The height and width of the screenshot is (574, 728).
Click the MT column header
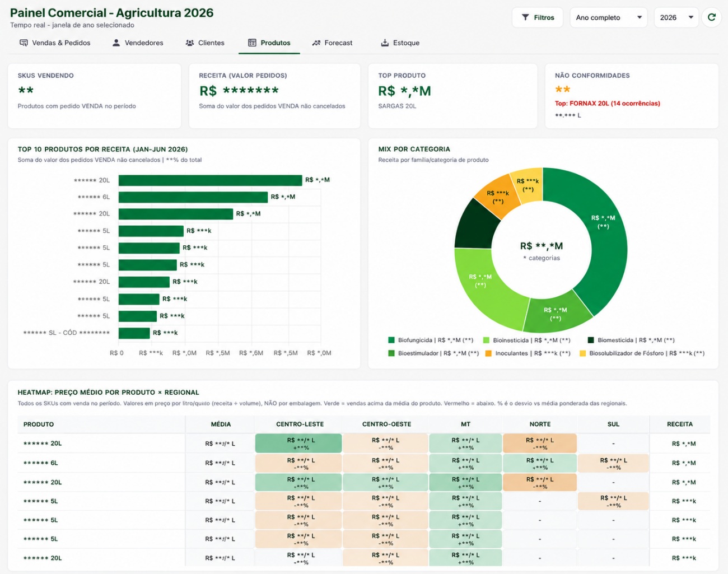[x=466, y=424]
